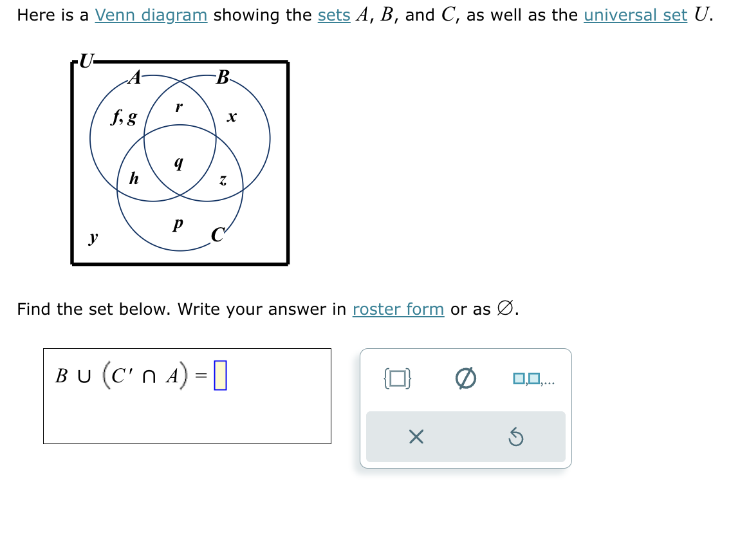740x560 pixels.
Task: Click the element y outside the circles
Action: tap(93, 238)
